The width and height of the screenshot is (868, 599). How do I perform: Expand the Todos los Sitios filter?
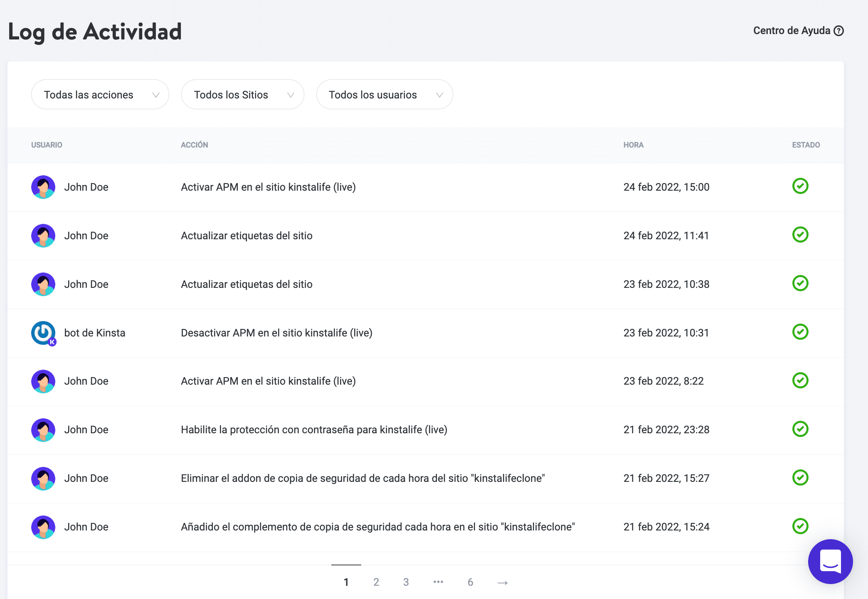pyautogui.click(x=242, y=95)
